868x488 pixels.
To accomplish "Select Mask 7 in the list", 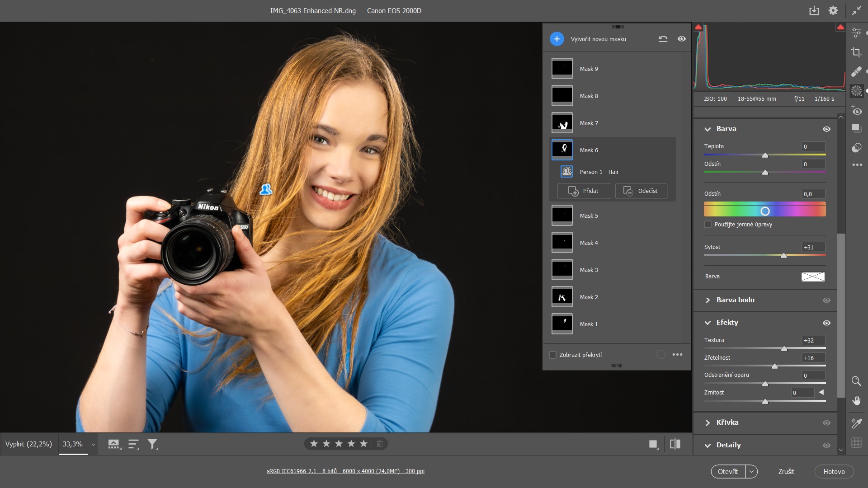I will tap(613, 123).
